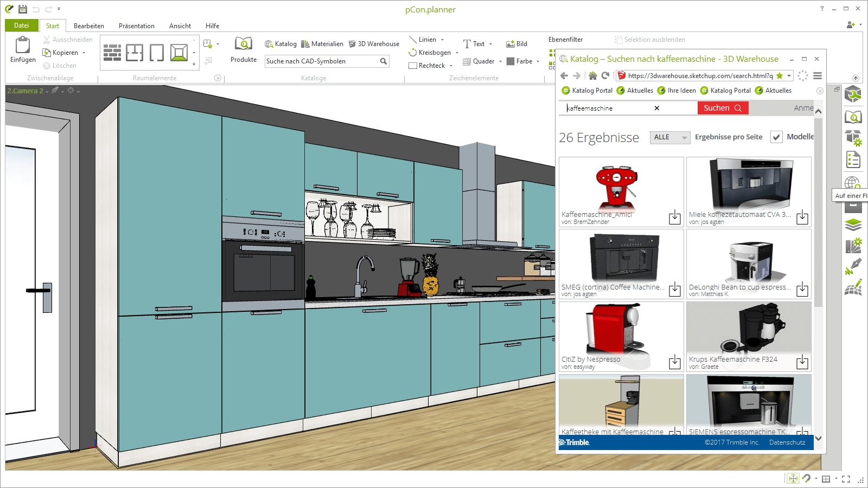Image resolution: width=868 pixels, height=488 pixels.
Task: Select the green floor room element icon
Action: coord(179,53)
